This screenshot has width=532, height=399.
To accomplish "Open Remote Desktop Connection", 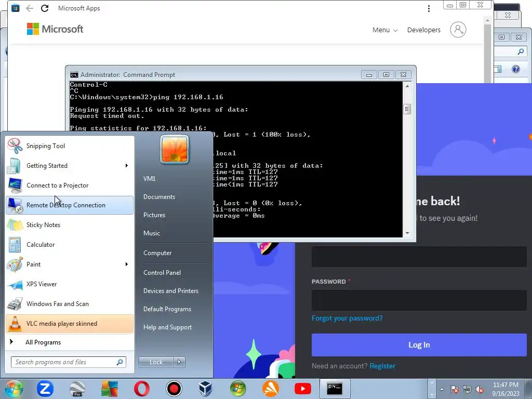I will pos(70,205).
